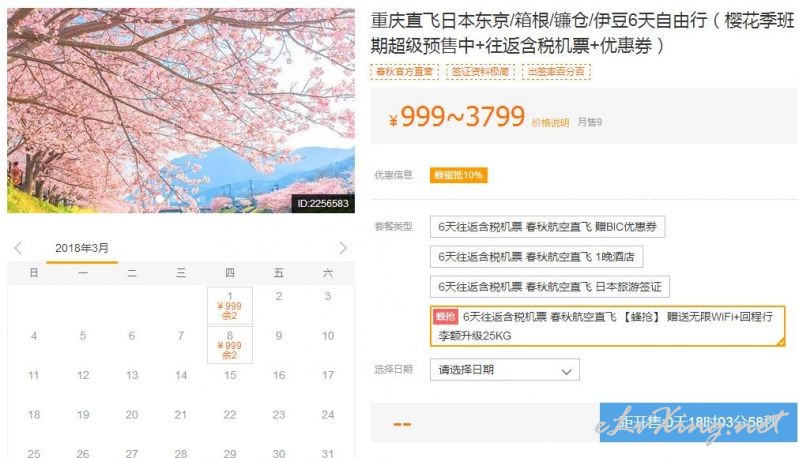The image size is (799, 458).
Task: Select the 2018年3月 month tab
Action: (x=82, y=249)
